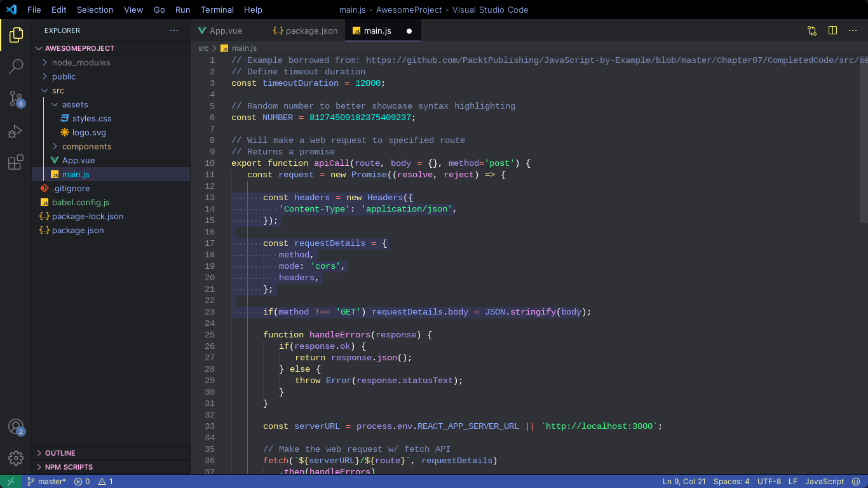Click the VS Code logo icon
Screen dimensions: 868x488
coord(11,10)
